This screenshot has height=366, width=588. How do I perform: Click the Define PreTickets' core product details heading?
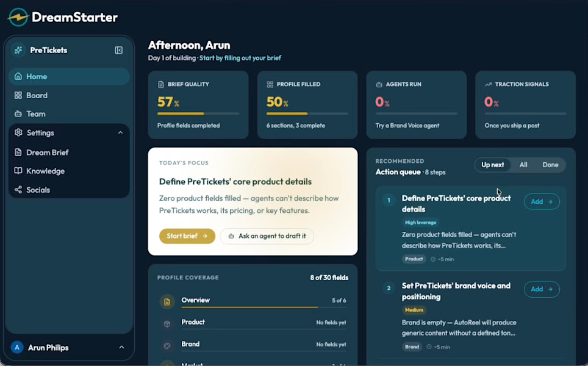(235, 182)
